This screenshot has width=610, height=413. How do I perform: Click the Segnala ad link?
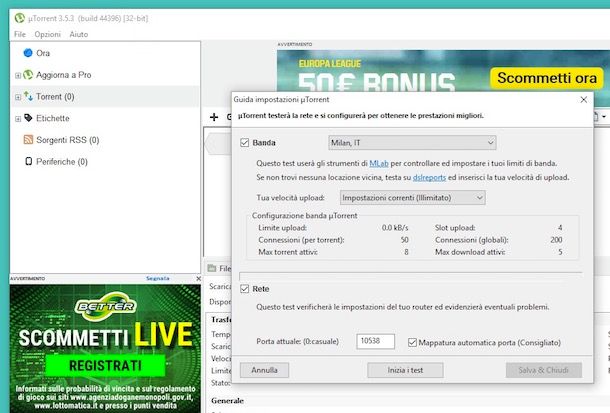(x=158, y=278)
